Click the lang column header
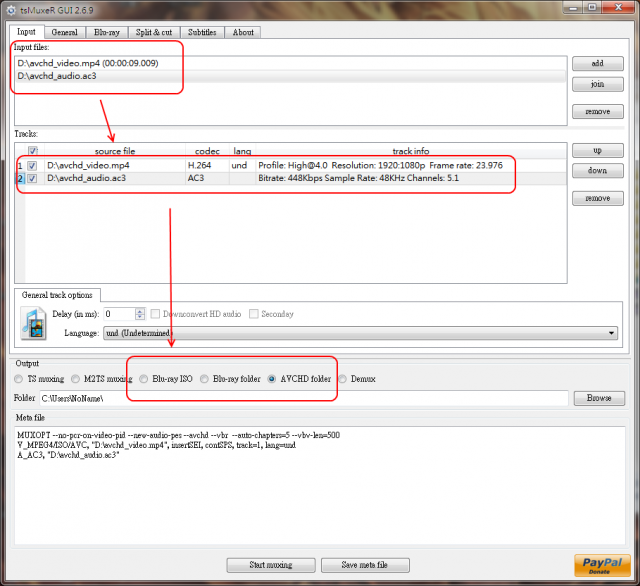 coord(242,151)
